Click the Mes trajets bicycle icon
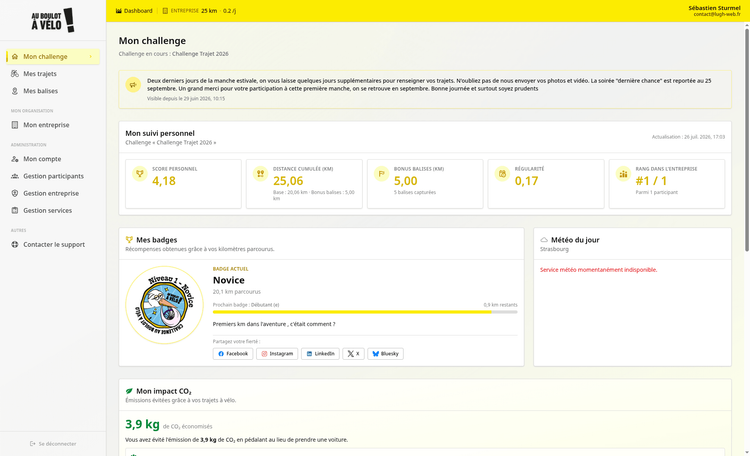Viewport: 750px width, 456px height. pyautogui.click(x=15, y=74)
